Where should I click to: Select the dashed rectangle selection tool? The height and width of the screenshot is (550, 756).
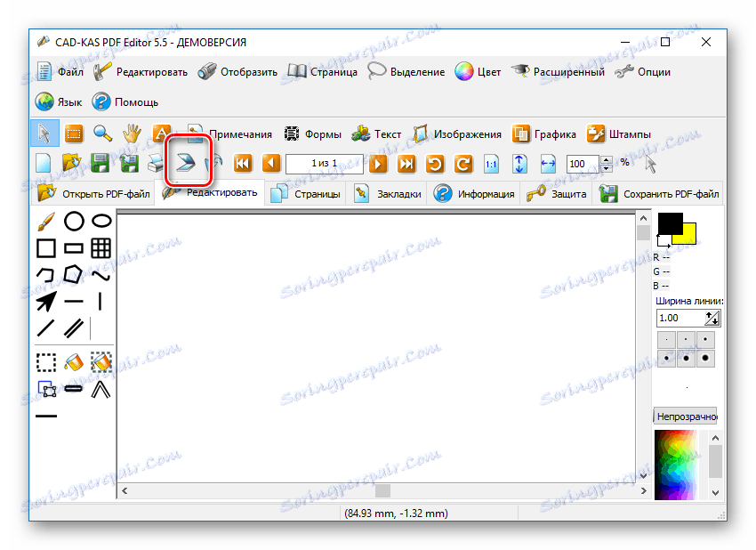tap(46, 362)
